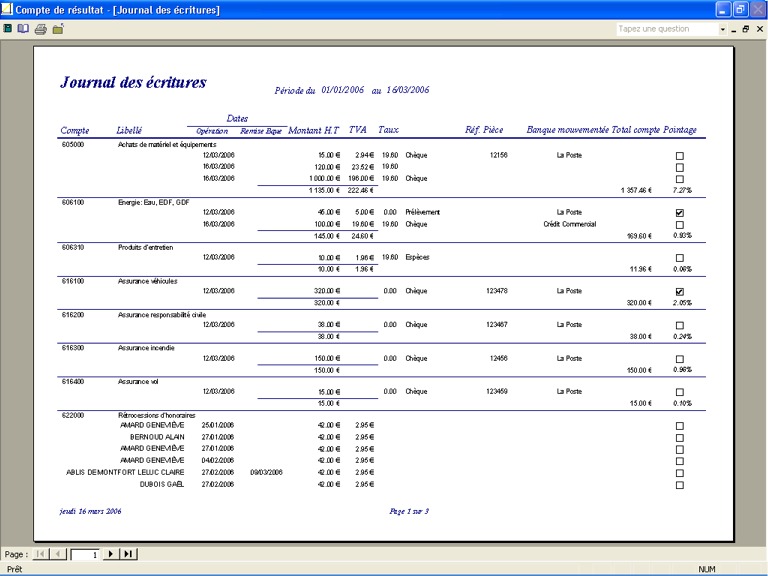768x576 pixels.
Task: Click account number 606100
Action: tap(73, 202)
